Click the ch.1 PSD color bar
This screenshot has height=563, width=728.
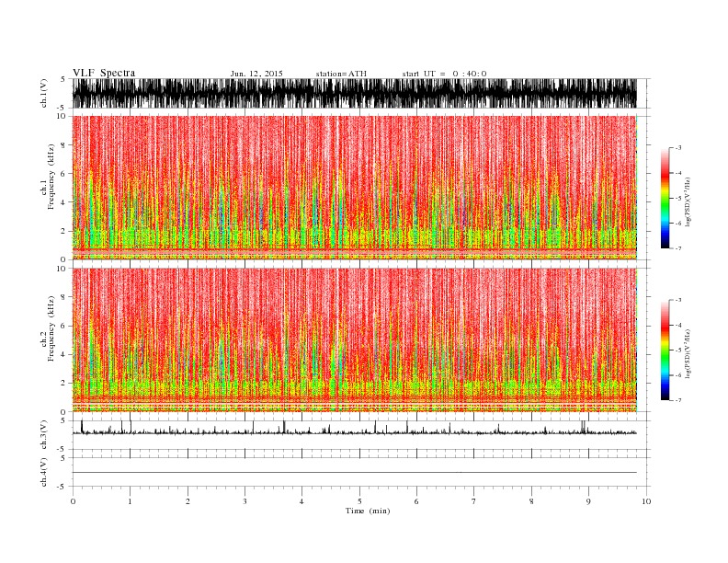[665, 198]
